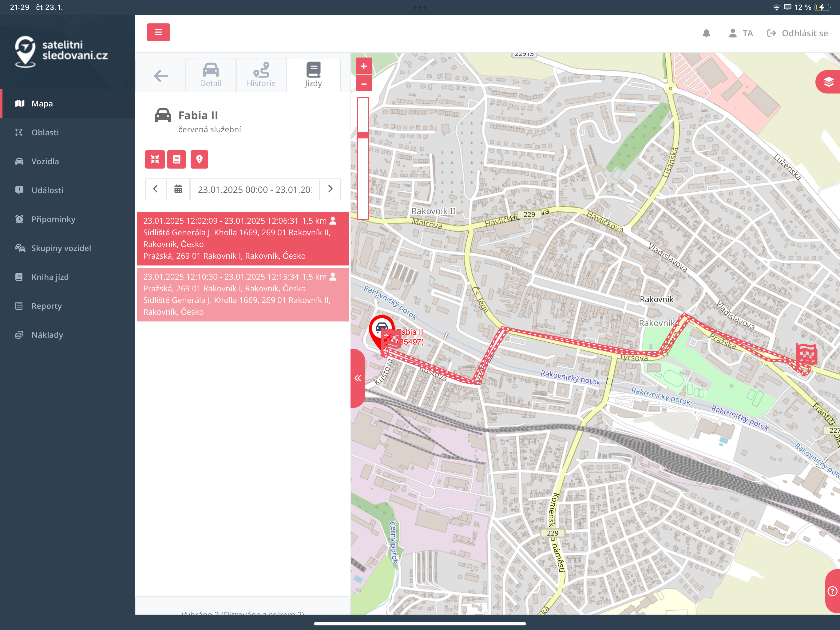This screenshot has height=630, width=840.
Task: Click the Wi-Fi icon in status bar
Action: coord(776,7)
